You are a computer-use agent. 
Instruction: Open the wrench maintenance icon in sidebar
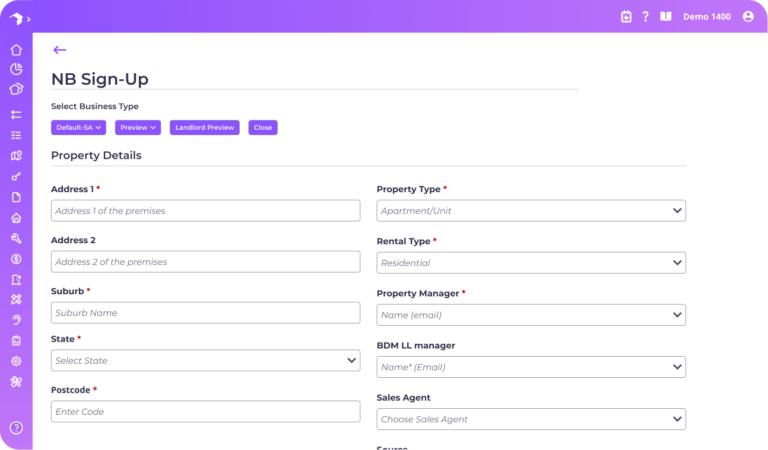16,238
